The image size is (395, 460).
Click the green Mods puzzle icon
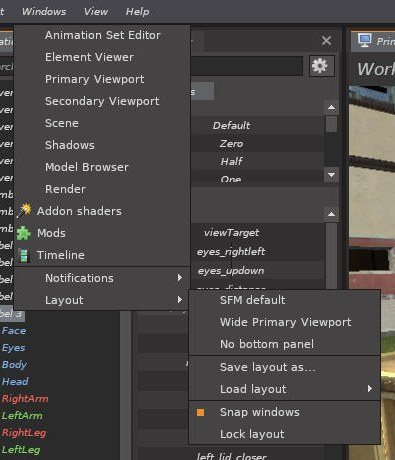24,233
